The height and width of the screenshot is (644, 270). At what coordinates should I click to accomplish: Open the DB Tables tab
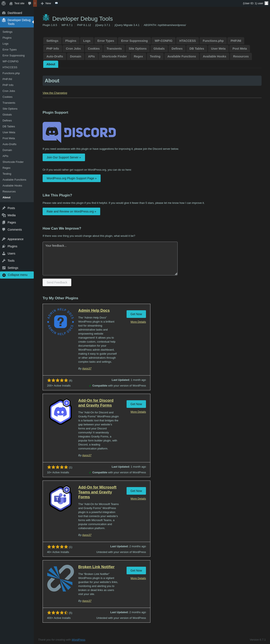[197, 49]
